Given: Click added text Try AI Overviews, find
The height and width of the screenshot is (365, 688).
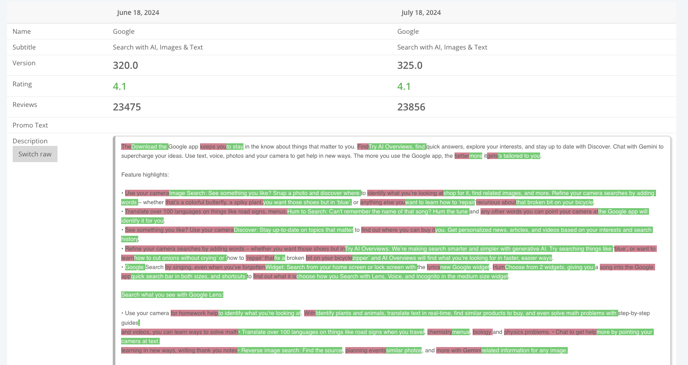Looking at the screenshot, I should (397, 147).
